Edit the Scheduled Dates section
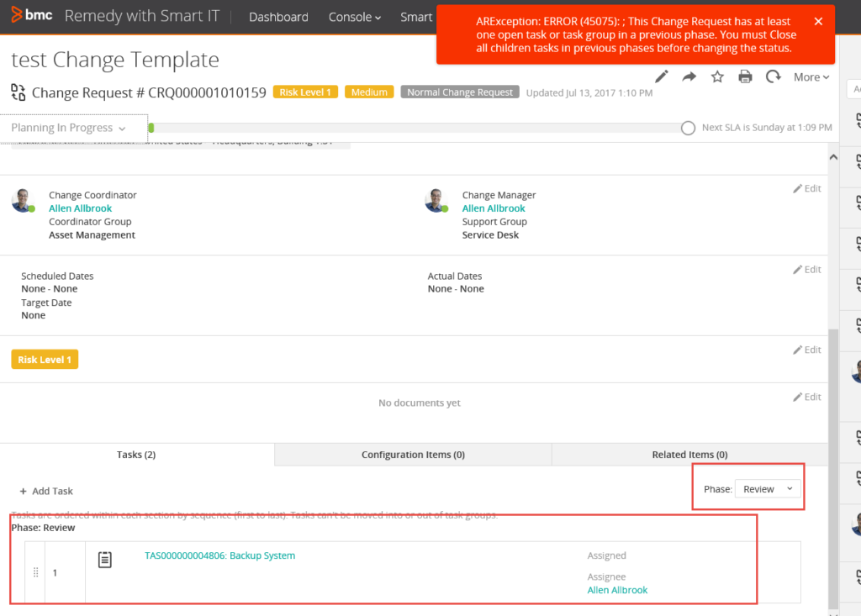The width and height of the screenshot is (861, 616). pyautogui.click(x=806, y=270)
